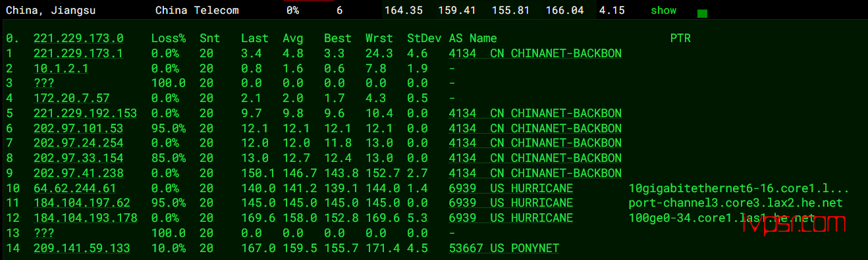Open AS 6939 US HURRICANE at hop 10

(x=511, y=188)
